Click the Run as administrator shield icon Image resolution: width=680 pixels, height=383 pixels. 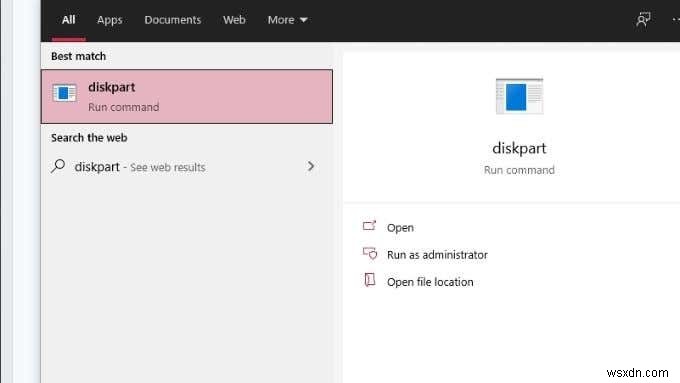370,253
